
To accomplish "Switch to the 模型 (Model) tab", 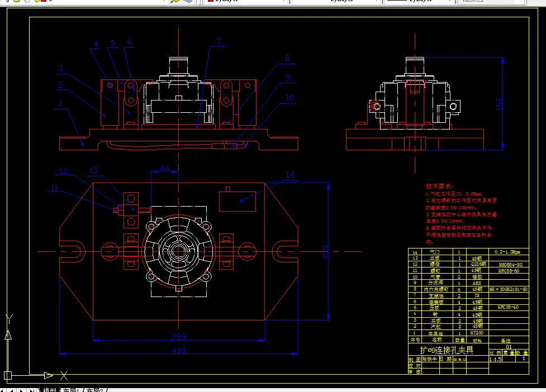I will (x=49, y=390).
